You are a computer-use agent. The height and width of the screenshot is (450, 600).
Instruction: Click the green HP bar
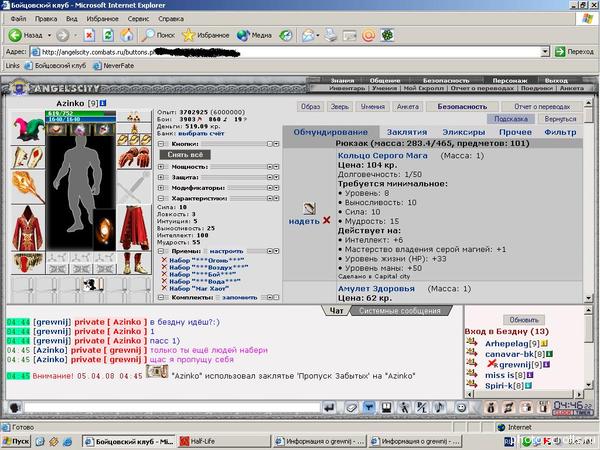click(x=80, y=113)
